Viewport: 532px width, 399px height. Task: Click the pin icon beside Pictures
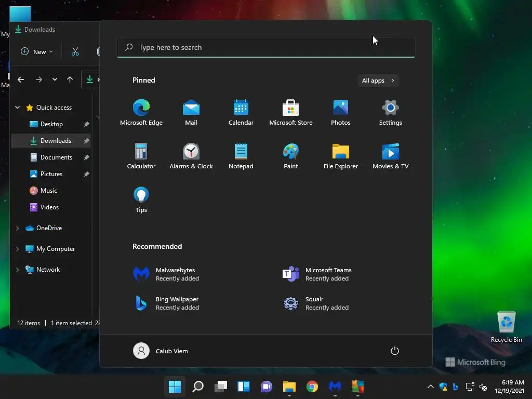(x=87, y=174)
